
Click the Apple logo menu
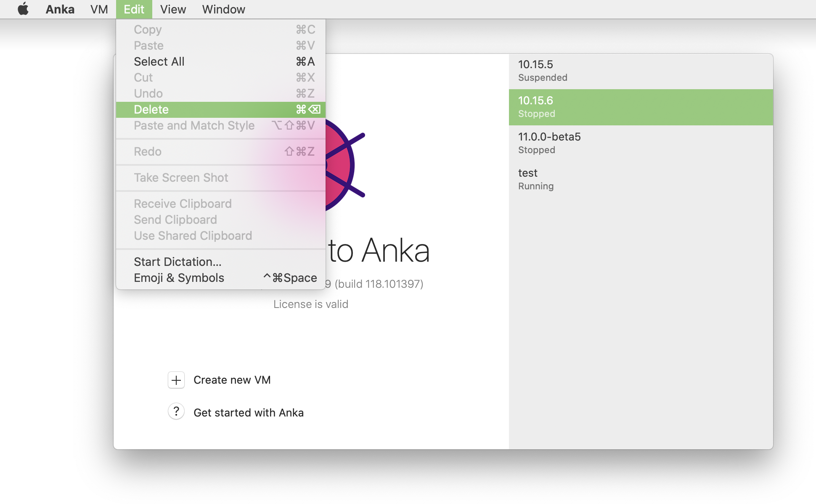pyautogui.click(x=23, y=9)
